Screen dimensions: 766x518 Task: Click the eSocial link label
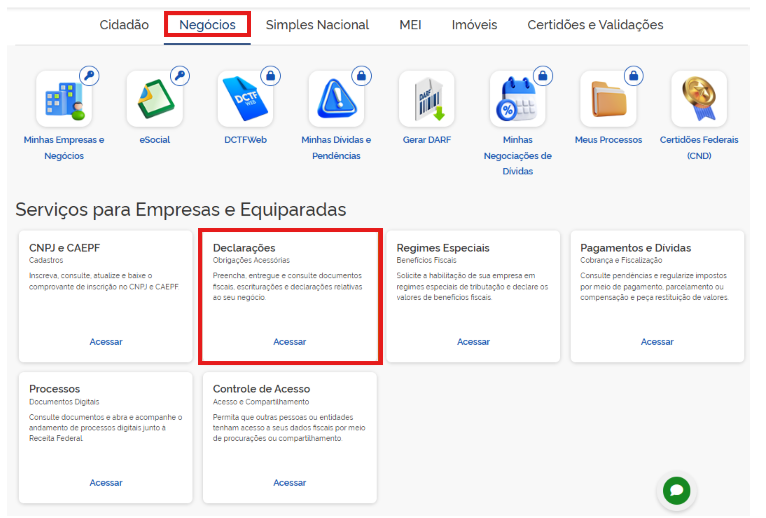[155, 140]
